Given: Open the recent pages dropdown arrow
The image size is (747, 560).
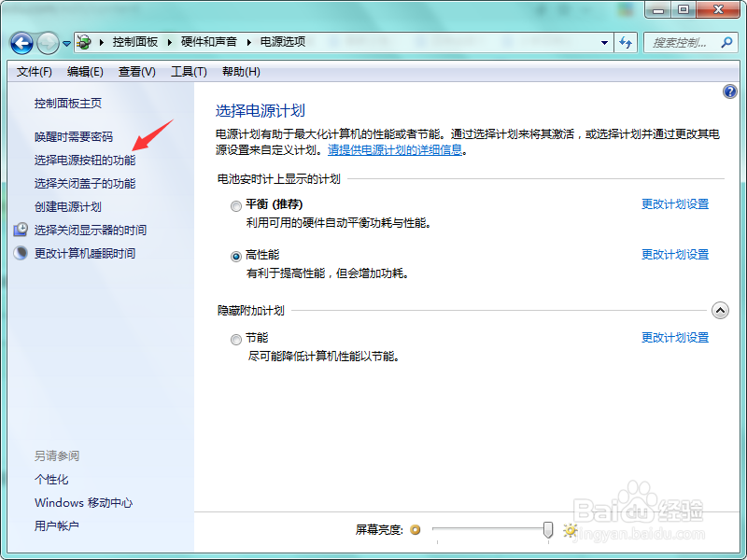Looking at the screenshot, I should tap(66, 44).
